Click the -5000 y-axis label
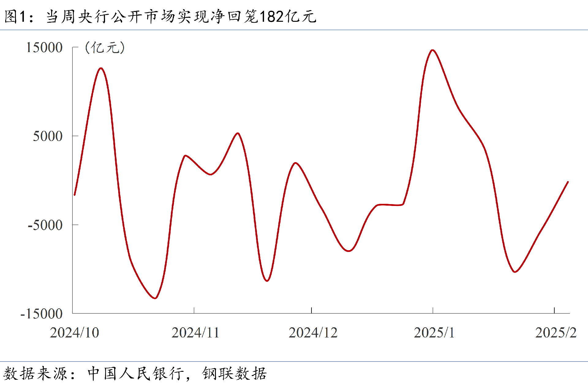This screenshot has width=588, height=392. pyautogui.click(x=45, y=225)
